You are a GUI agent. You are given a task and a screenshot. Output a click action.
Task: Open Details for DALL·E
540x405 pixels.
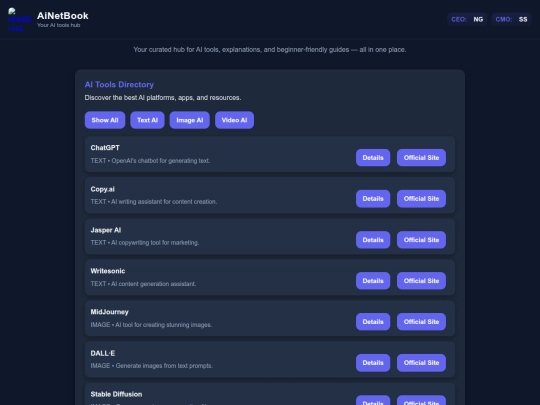click(373, 363)
